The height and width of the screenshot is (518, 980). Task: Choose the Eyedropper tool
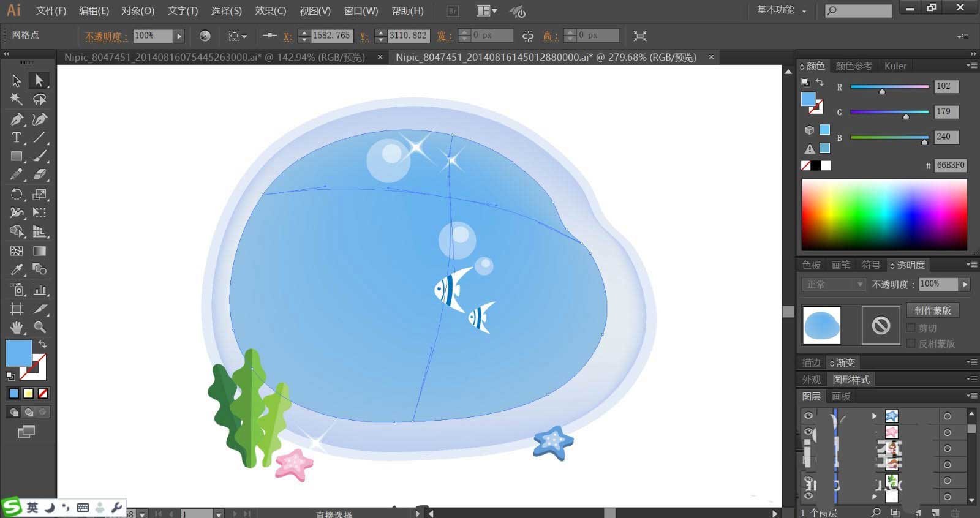click(17, 269)
